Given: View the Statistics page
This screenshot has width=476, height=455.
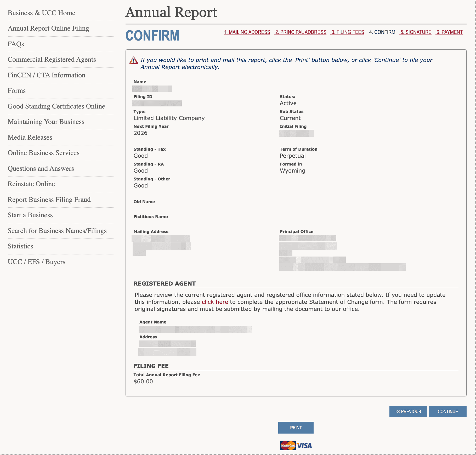Looking at the screenshot, I should click(20, 246).
